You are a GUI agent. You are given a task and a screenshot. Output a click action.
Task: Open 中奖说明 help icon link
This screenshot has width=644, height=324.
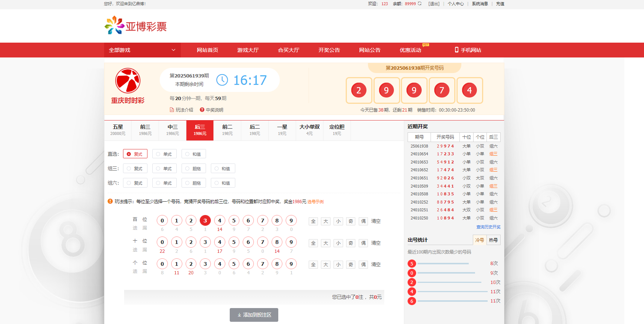click(202, 110)
